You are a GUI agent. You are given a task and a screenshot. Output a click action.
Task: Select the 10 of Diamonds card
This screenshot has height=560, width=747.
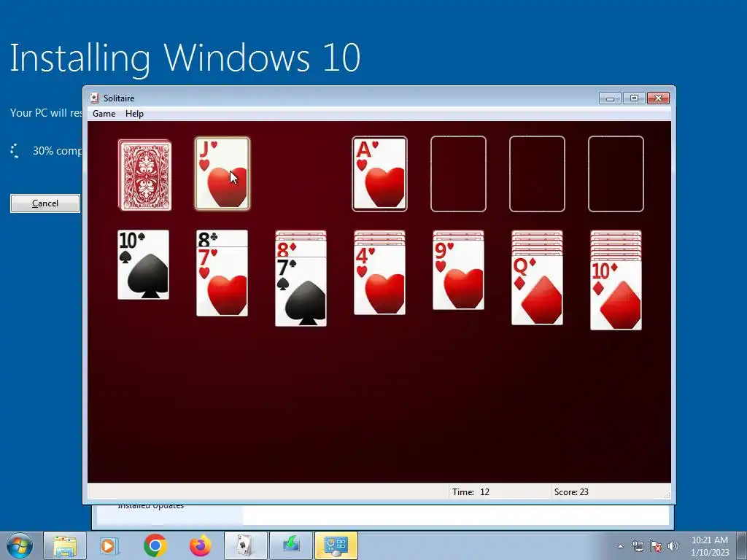(616, 295)
